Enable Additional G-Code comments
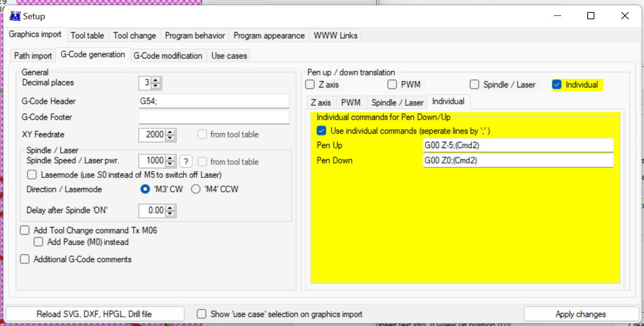 (25, 259)
